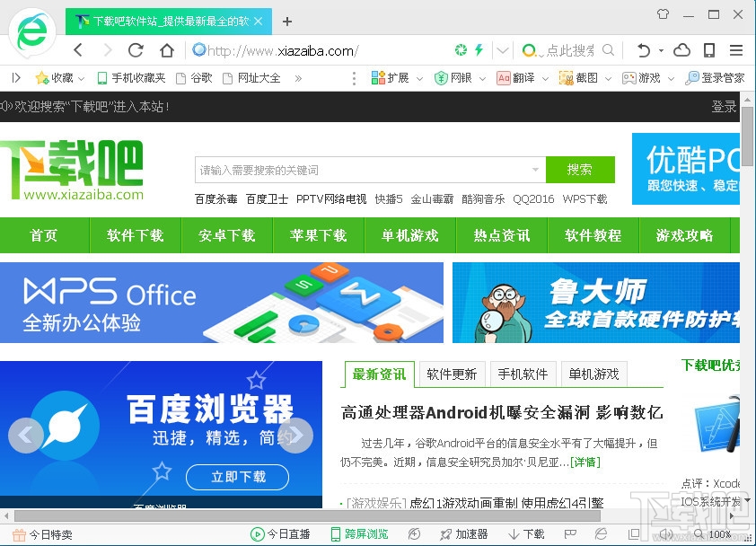
Task: Click the 截图 screenshot tool
Action: coord(578,77)
